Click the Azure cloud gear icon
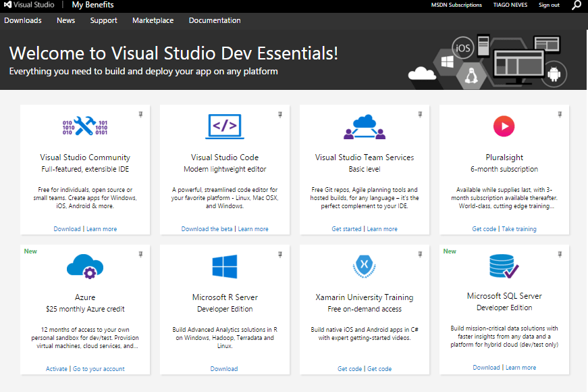588x392 pixels. click(x=85, y=266)
